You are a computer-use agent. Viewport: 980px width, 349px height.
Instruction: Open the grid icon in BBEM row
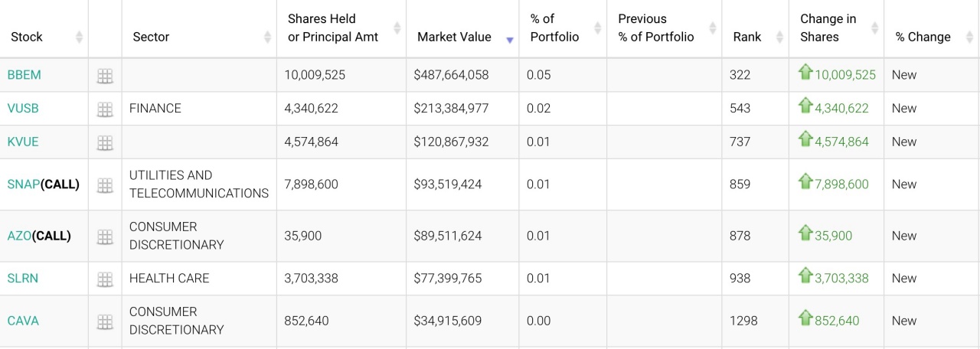point(105,76)
